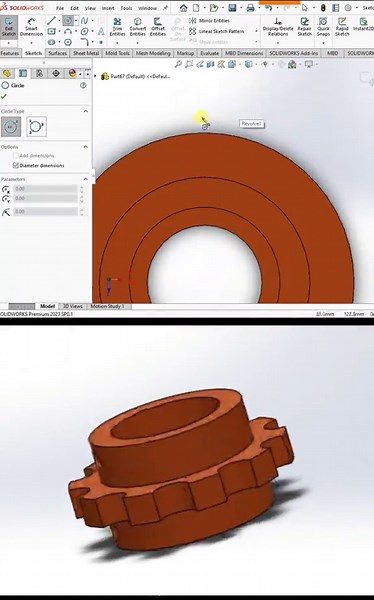
Task: Click the radius parameter field
Action: 45,211
